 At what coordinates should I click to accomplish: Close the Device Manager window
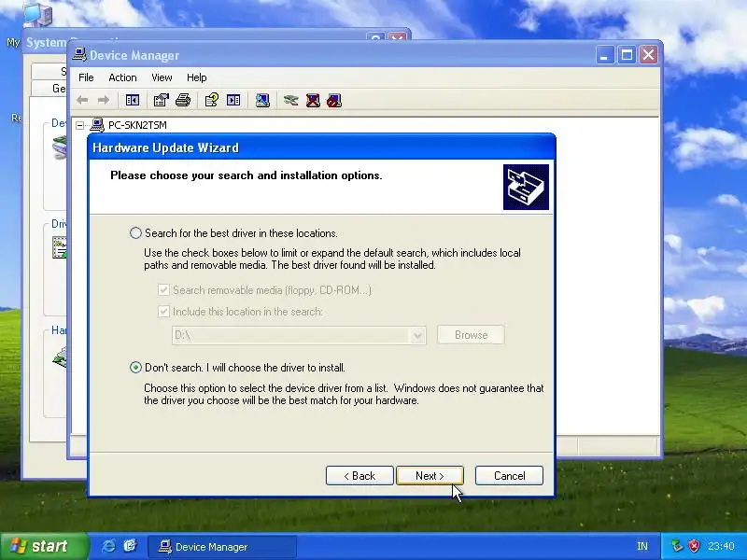pos(648,55)
